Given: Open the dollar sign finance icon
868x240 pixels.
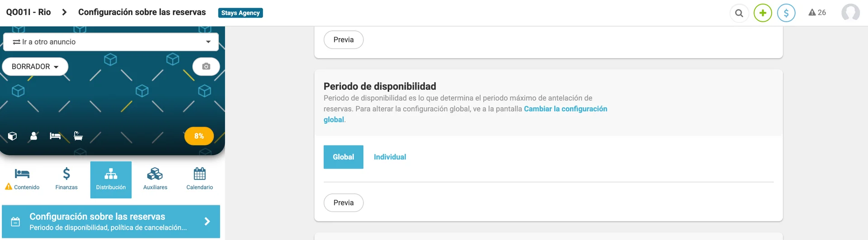Looking at the screenshot, I should (x=786, y=13).
